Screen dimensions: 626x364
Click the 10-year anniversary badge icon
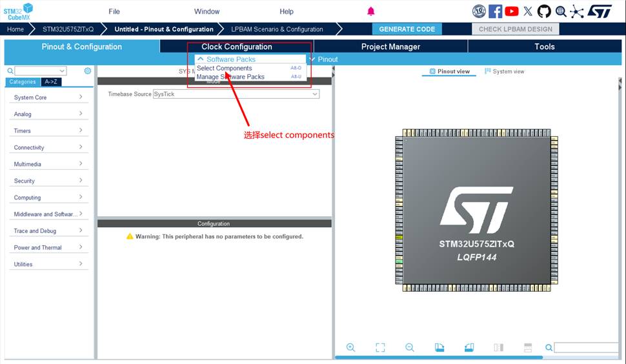pos(479,11)
